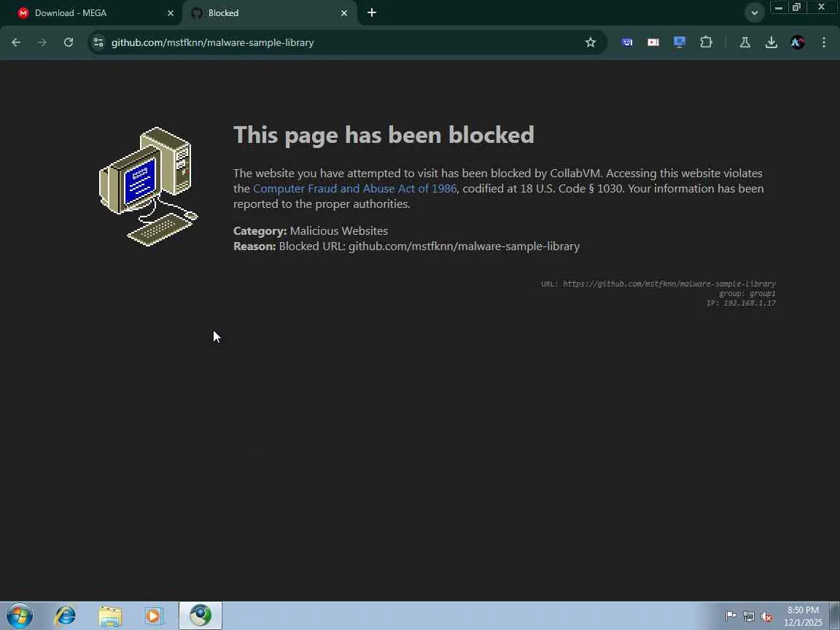This screenshot has height=630, width=840.
Task: Open Chrome Labs flask icon
Action: [744, 42]
